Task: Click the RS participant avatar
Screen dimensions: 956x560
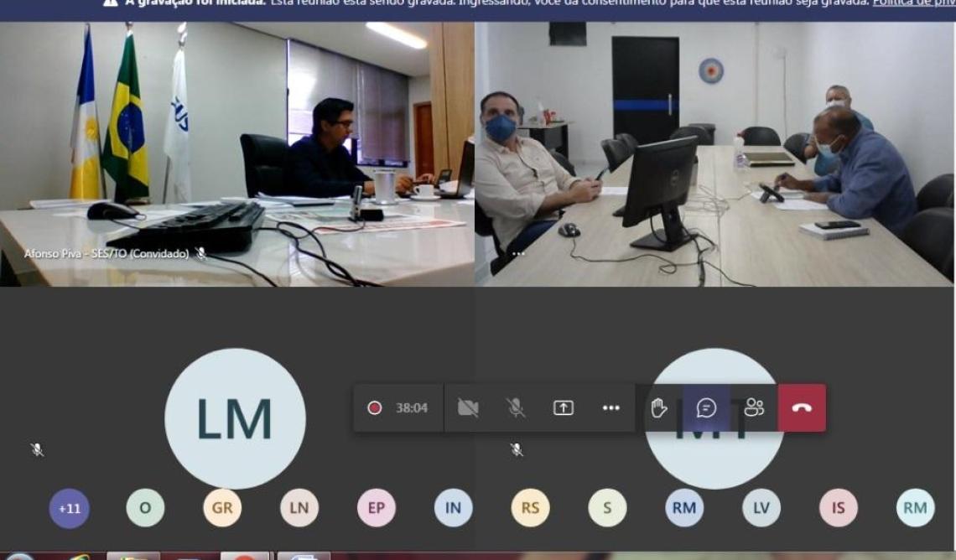Action: tap(530, 508)
